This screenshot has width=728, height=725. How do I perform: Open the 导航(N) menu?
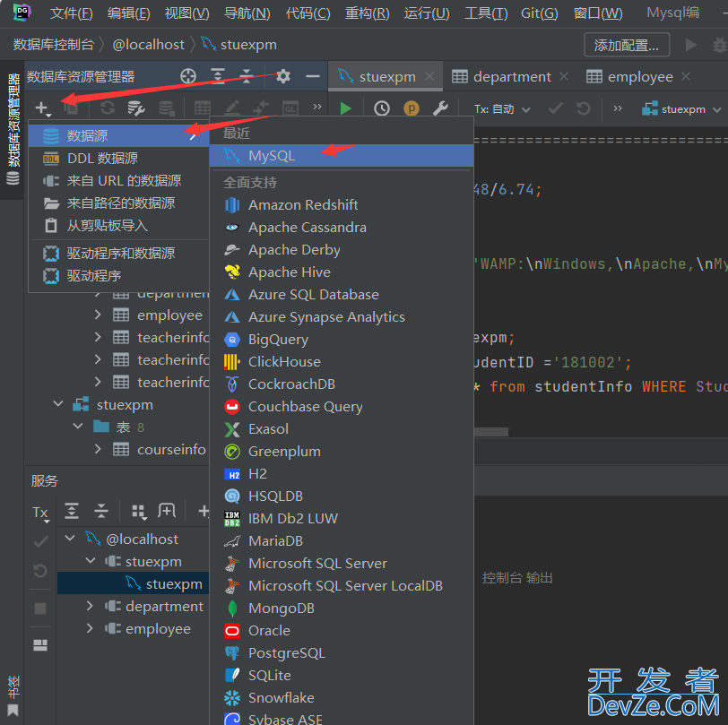(247, 13)
